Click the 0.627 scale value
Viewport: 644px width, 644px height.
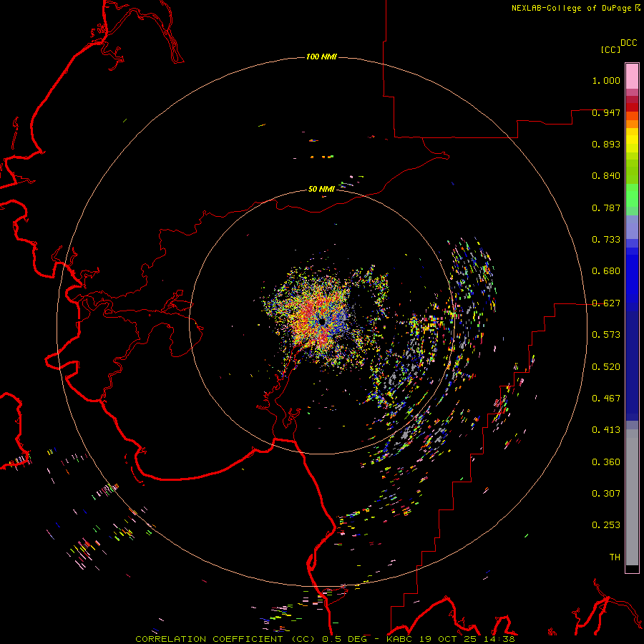click(606, 303)
